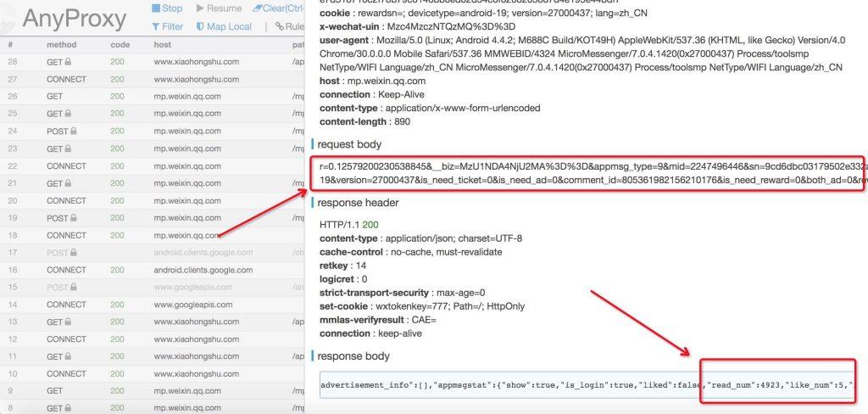Screen dimensions: 868x414
Task: Click the 'content-type : application/x-www-form-urlencoded' line
Action: click(x=430, y=108)
